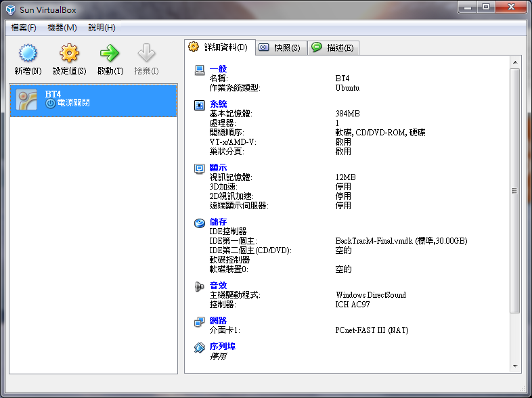The height and width of the screenshot is (398, 532).
Task: Click the power-off status icon under BT4
Action: [50, 103]
